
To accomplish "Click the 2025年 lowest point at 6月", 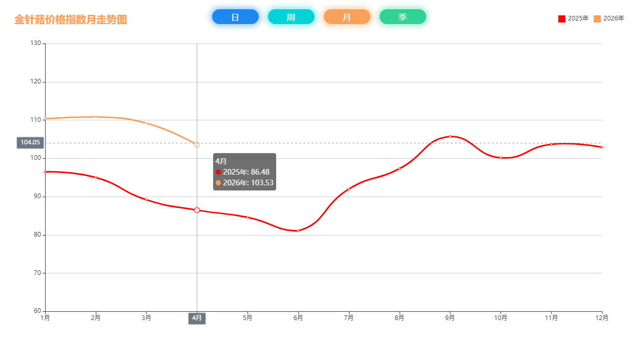I will (298, 231).
